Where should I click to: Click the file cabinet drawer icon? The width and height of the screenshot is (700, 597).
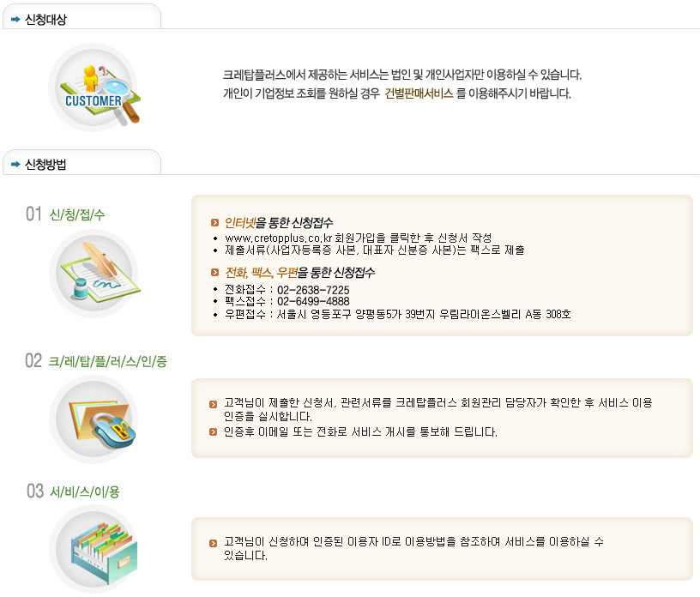[94, 549]
